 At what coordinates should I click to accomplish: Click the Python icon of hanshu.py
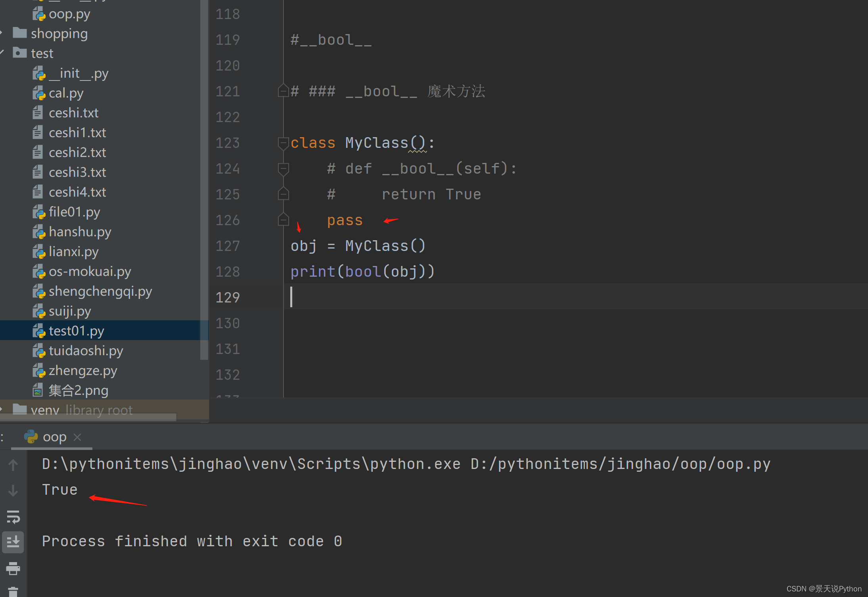39,232
